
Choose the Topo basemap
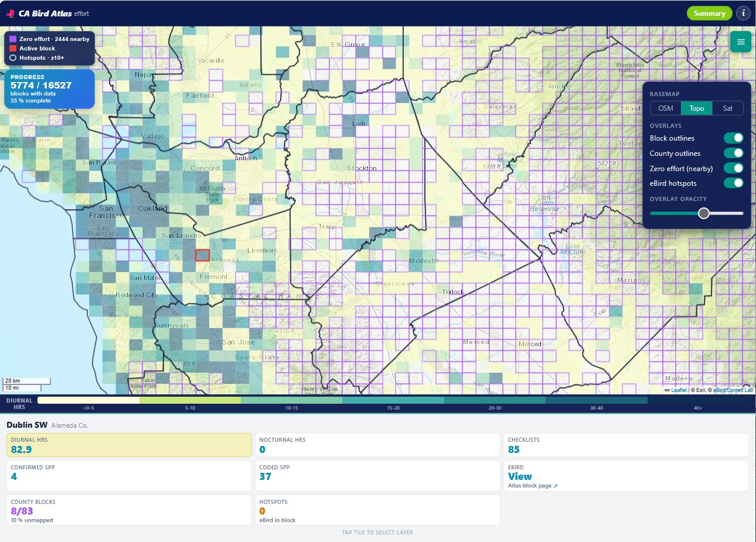coord(697,108)
